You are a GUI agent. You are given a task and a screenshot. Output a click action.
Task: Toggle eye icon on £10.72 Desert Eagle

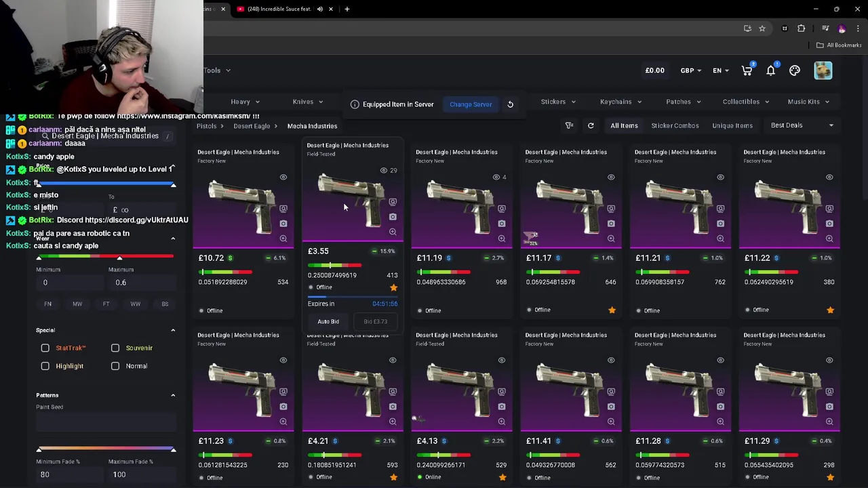pyautogui.click(x=283, y=178)
